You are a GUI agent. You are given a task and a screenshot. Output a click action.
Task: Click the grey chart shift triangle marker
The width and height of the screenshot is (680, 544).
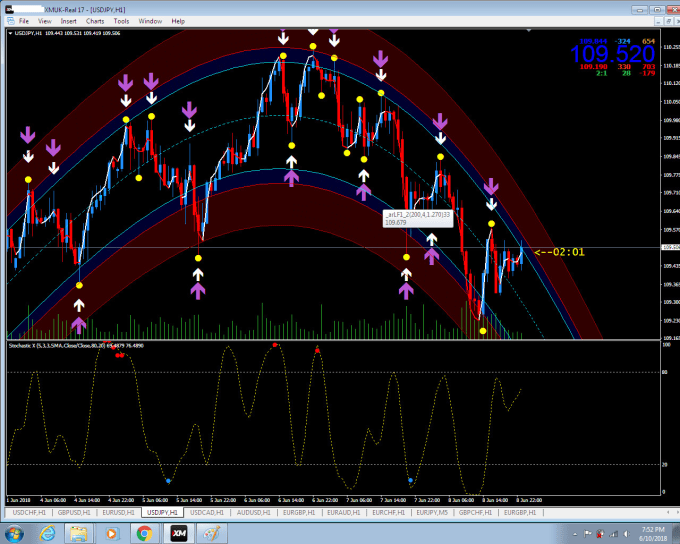(529, 30)
